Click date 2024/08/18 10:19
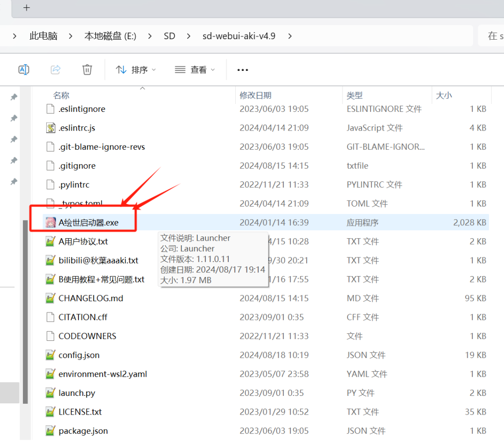This screenshot has width=504, height=443. pos(274,355)
